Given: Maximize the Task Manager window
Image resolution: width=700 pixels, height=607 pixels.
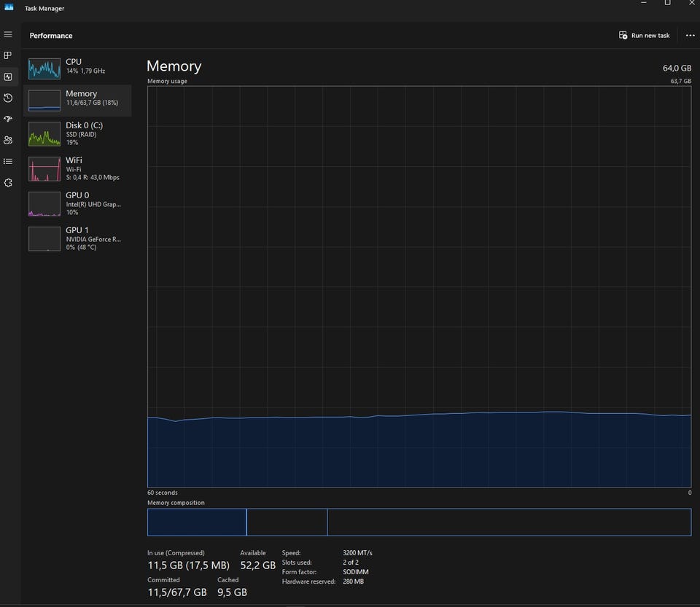Looking at the screenshot, I should (667, 4).
